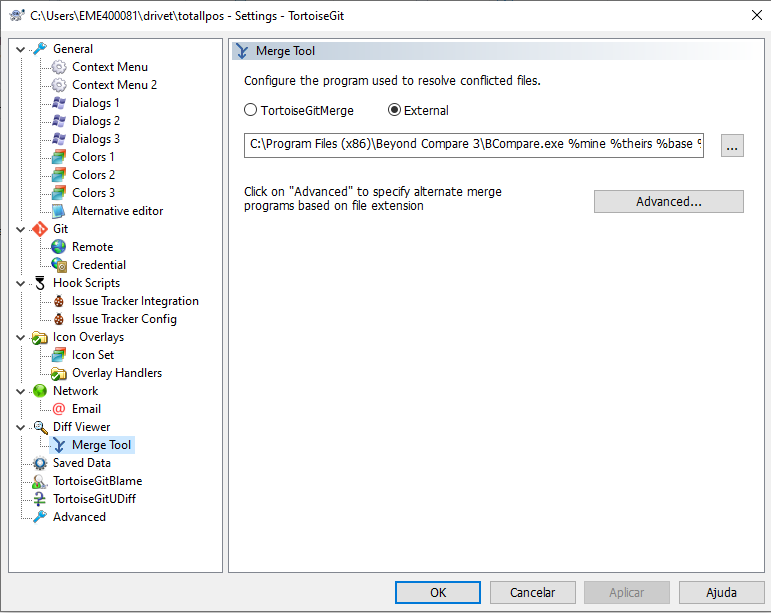The image size is (771, 613).
Task: Click the Saved Data gear icon
Action: (x=40, y=463)
